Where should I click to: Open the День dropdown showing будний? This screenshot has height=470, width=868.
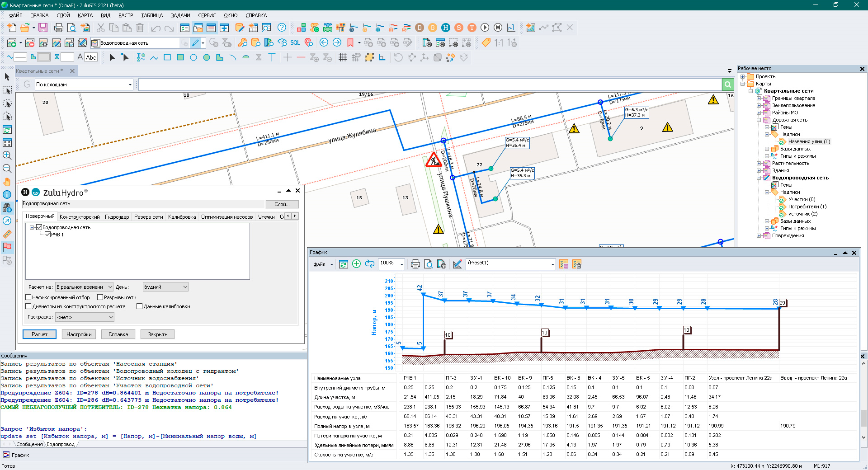pyautogui.click(x=165, y=287)
